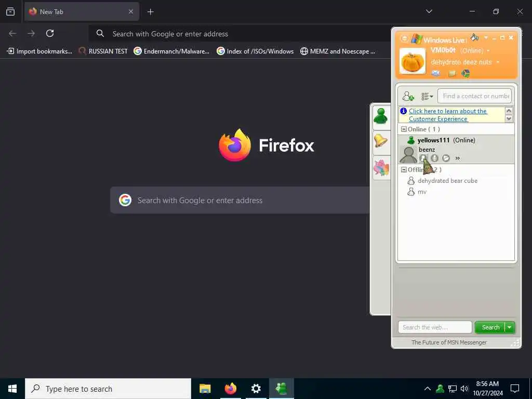The image size is (532, 399).
Task: Select the green buddy contacts side tab
Action: point(381,117)
